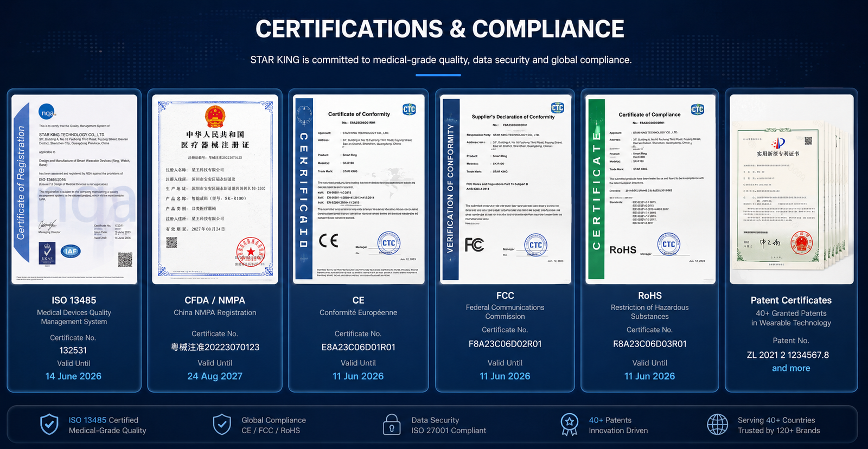Open the RoHS Certificate of Compliance image
This screenshot has width=868, height=449.
650,189
